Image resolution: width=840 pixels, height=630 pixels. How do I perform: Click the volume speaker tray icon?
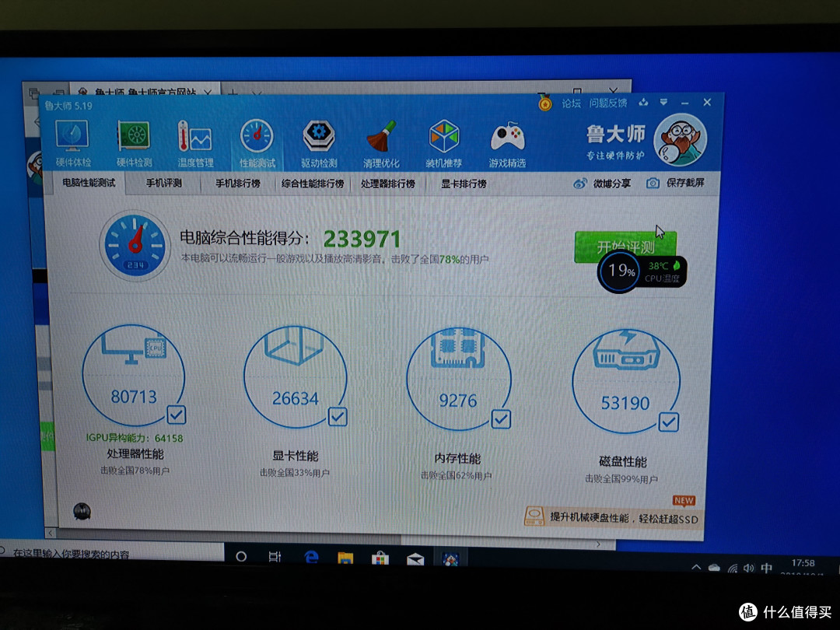(749, 568)
